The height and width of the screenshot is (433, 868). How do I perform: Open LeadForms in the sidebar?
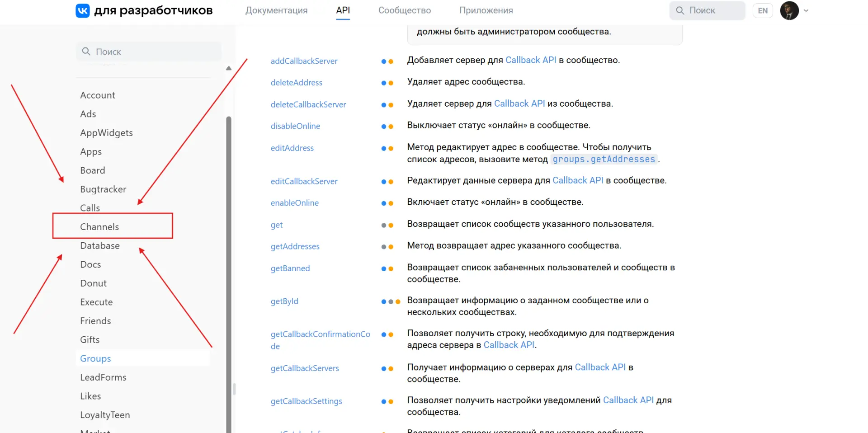tap(103, 377)
